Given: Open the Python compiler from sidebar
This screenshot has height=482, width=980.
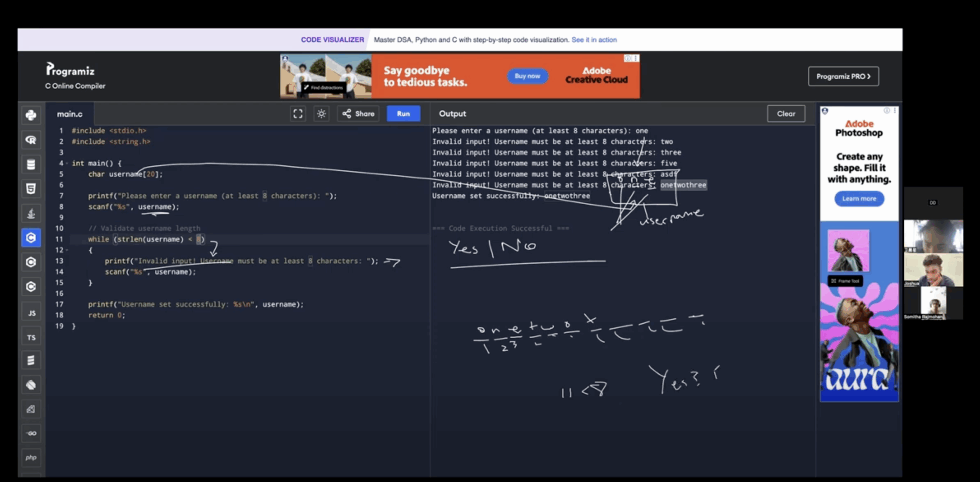Looking at the screenshot, I should tap(31, 115).
